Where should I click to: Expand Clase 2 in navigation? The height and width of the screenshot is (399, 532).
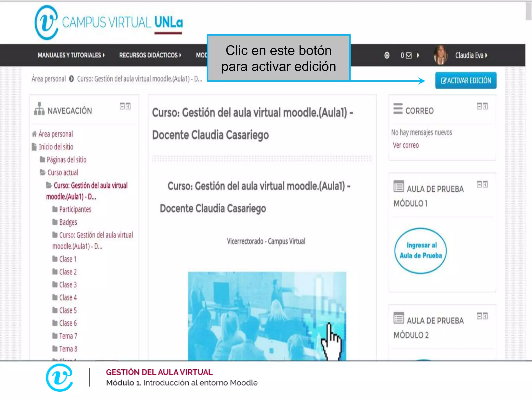tap(68, 272)
